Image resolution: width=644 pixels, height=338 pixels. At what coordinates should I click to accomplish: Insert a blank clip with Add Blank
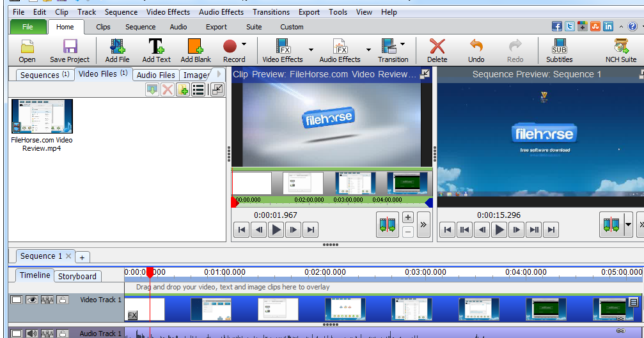pos(196,47)
